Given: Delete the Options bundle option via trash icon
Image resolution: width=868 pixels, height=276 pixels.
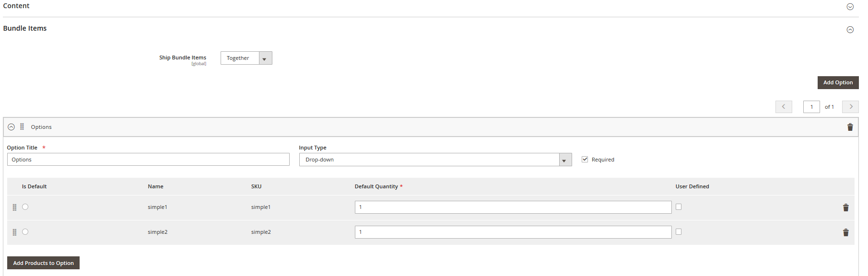Looking at the screenshot, I should [850, 127].
